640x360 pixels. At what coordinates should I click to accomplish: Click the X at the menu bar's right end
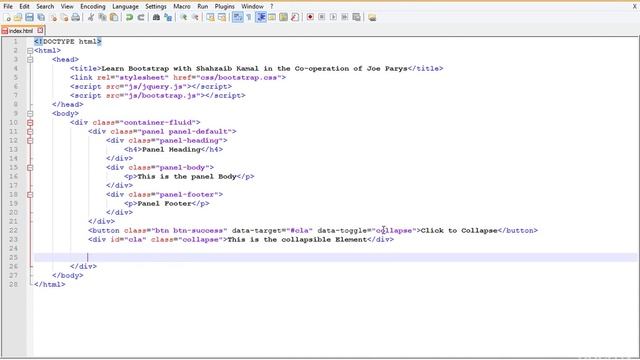click(635, 7)
